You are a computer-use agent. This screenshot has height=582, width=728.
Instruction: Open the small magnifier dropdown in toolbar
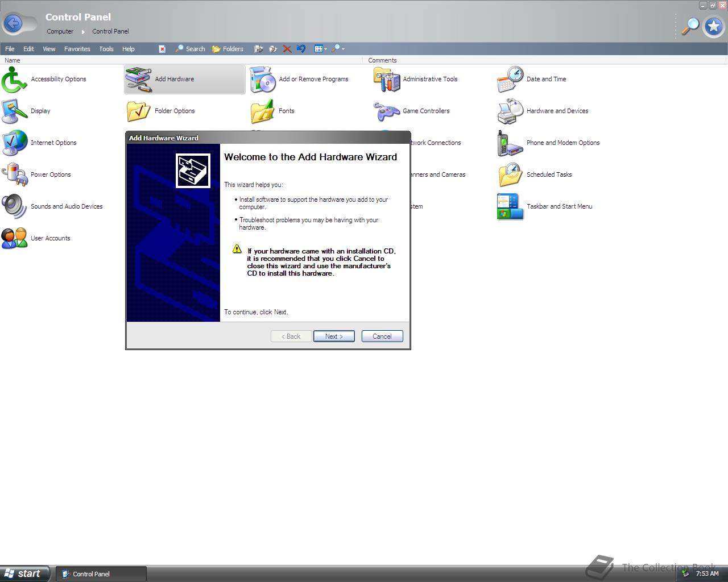338,49
